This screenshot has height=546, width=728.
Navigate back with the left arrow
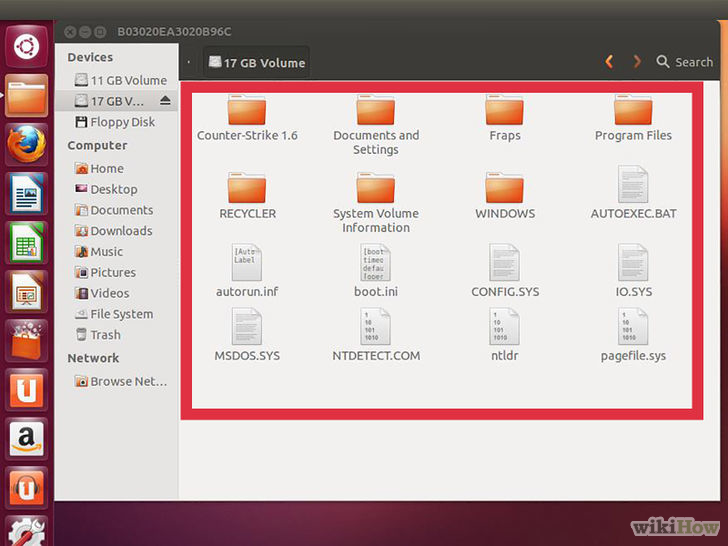pyautogui.click(x=609, y=62)
